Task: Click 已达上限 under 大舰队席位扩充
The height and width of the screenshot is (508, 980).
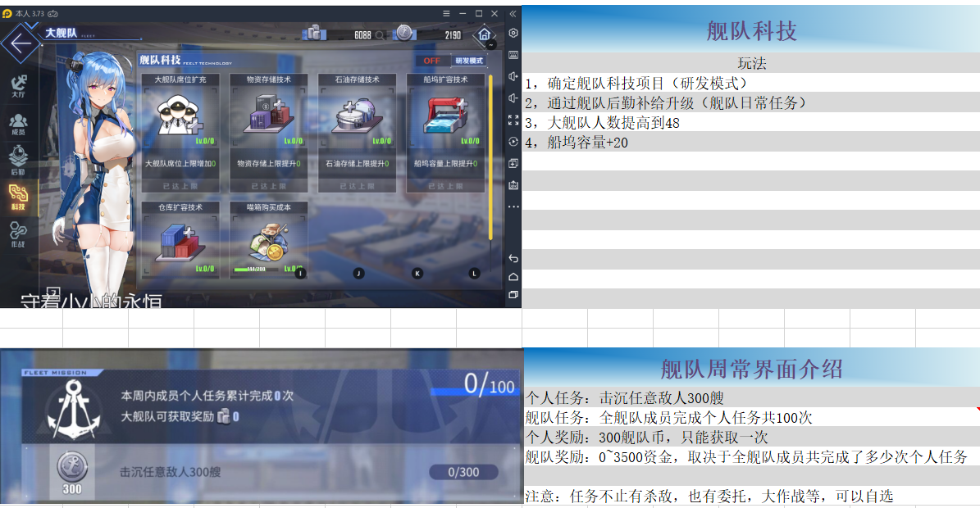Action: [180, 186]
